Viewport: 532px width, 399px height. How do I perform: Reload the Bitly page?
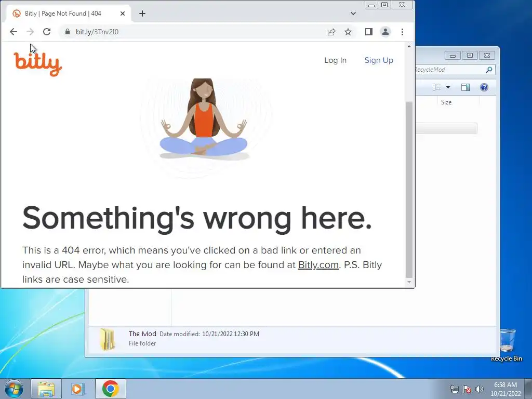tap(47, 32)
